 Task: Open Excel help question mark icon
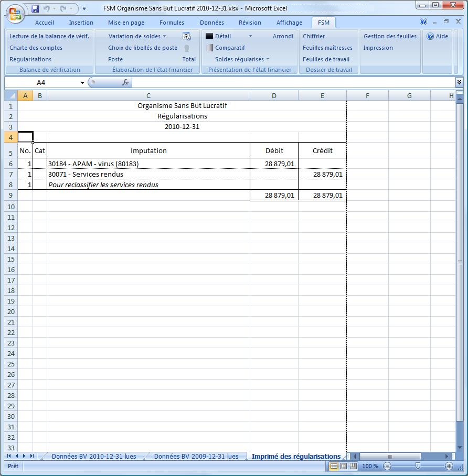point(423,22)
